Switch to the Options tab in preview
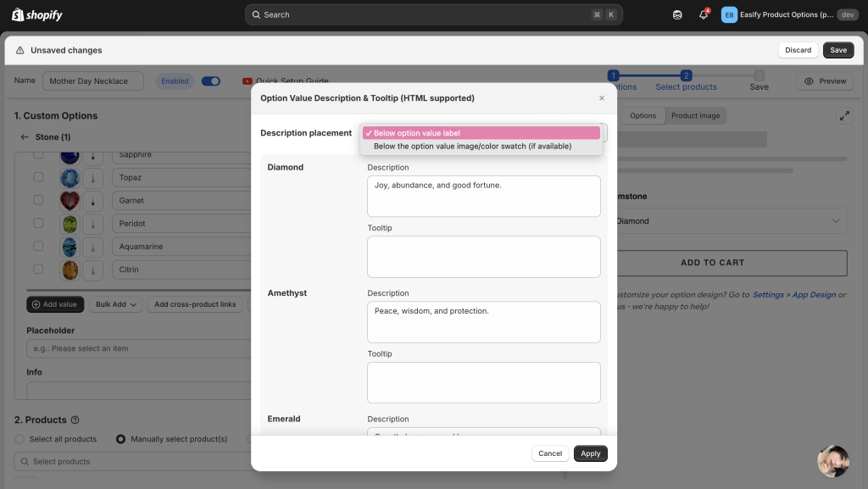This screenshot has width=868, height=489. click(x=643, y=116)
